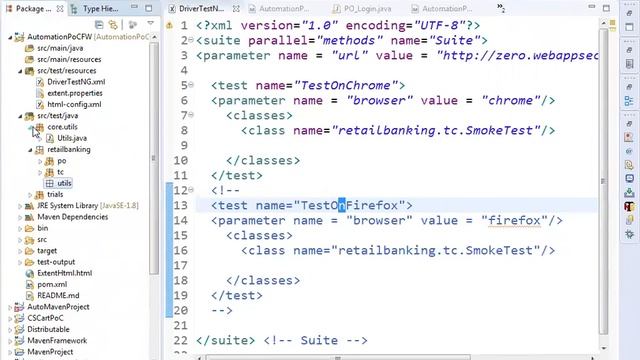Select pom.xml in the project
The width and height of the screenshot is (640, 360).
(x=52, y=284)
